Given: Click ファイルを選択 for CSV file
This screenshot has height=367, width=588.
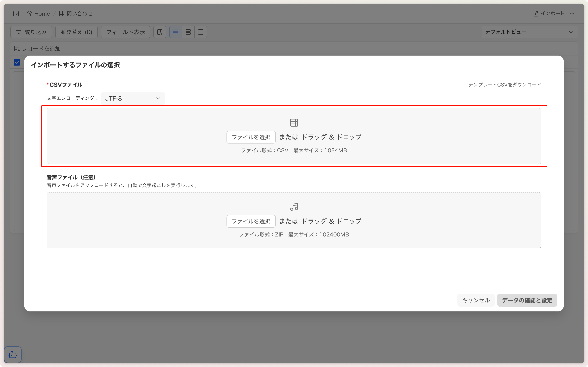Looking at the screenshot, I should coord(251,137).
